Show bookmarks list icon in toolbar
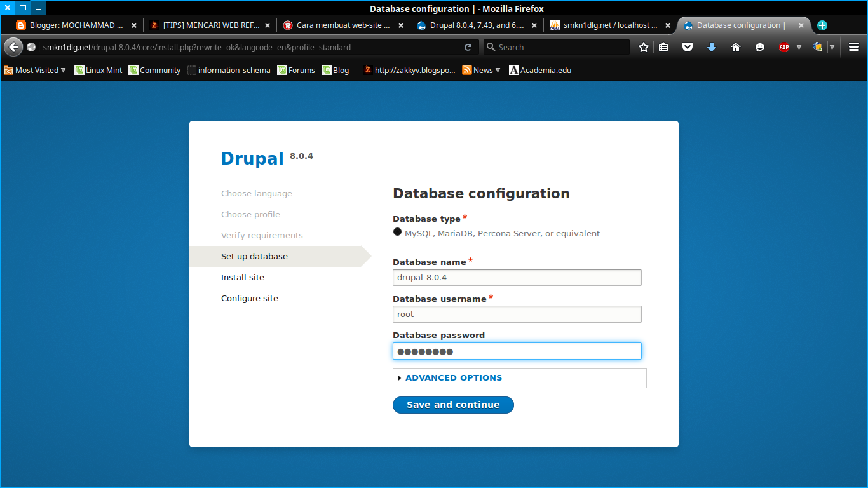This screenshot has height=488, width=868. (663, 47)
